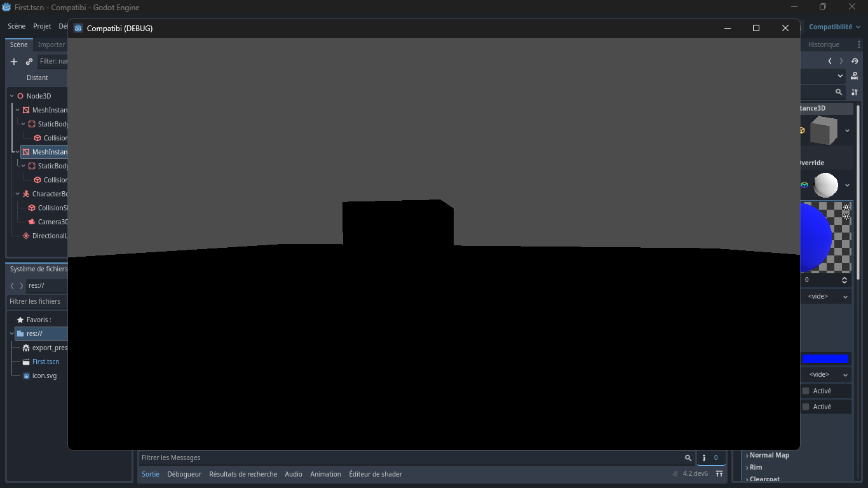Click the blue color swatch
Image resolution: width=868 pixels, height=488 pixels.
tap(826, 358)
